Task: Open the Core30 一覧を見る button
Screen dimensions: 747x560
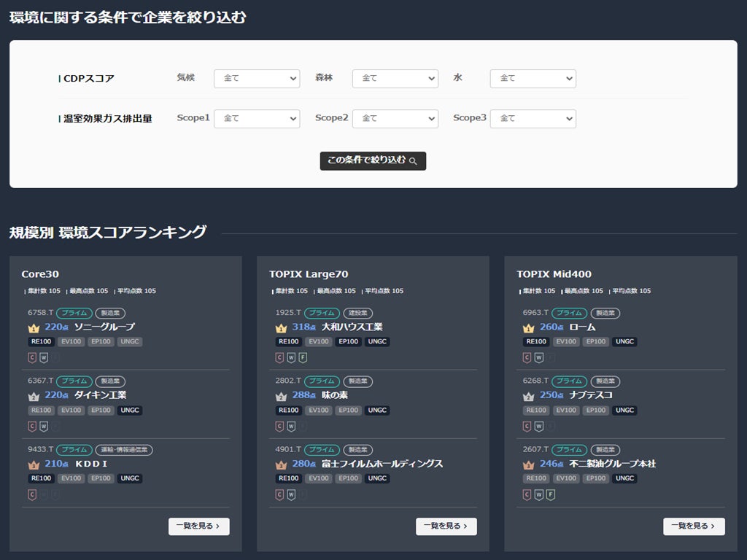Action: [x=198, y=526]
